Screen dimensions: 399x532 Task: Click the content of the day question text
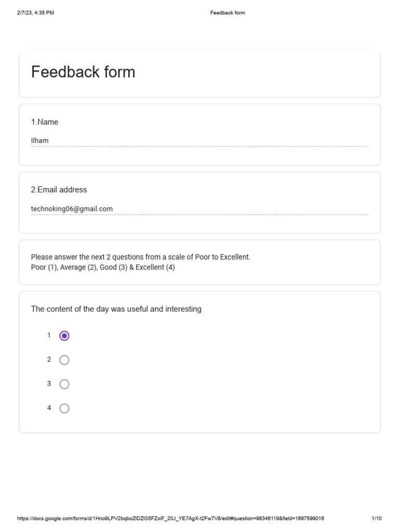click(x=116, y=309)
